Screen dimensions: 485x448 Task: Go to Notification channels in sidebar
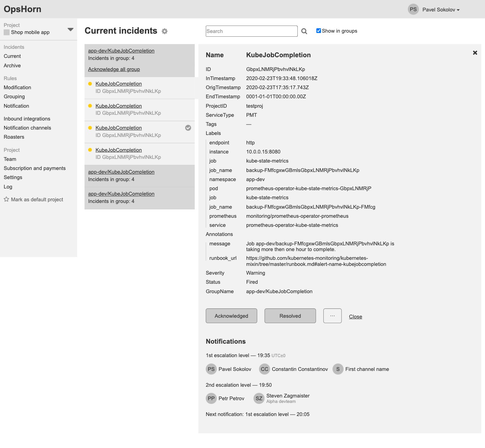(x=27, y=128)
